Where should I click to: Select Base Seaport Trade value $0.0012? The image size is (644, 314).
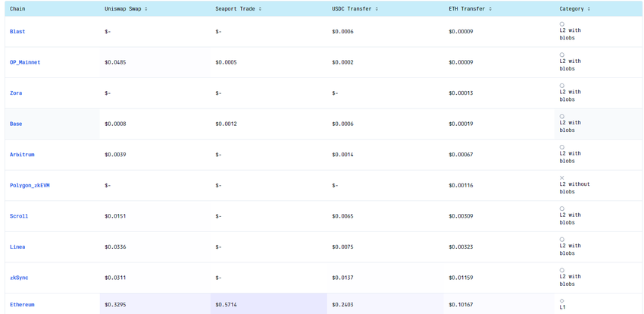226,124
